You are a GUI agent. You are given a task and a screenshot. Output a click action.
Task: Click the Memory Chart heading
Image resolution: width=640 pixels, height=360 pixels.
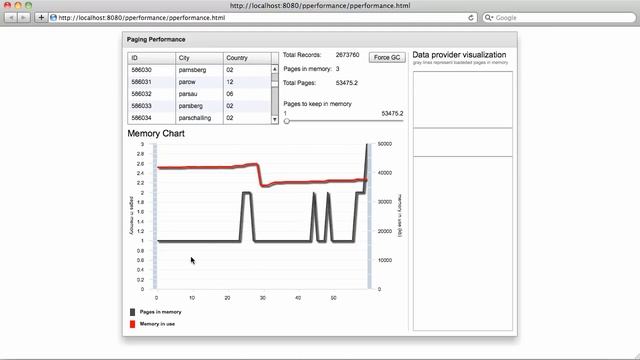tap(156, 133)
